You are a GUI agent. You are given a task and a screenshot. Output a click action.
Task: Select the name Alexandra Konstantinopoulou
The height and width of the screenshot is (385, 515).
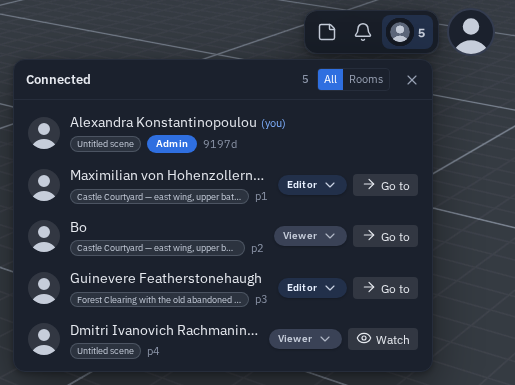163,123
